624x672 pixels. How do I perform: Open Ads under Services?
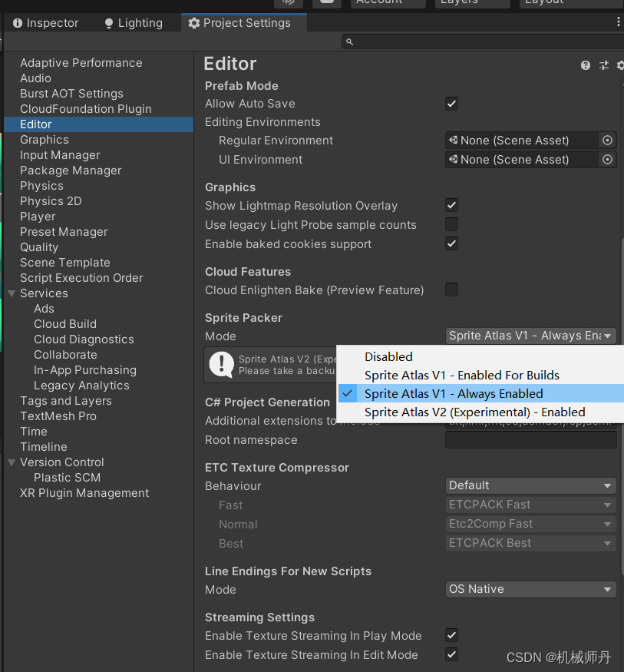point(44,309)
